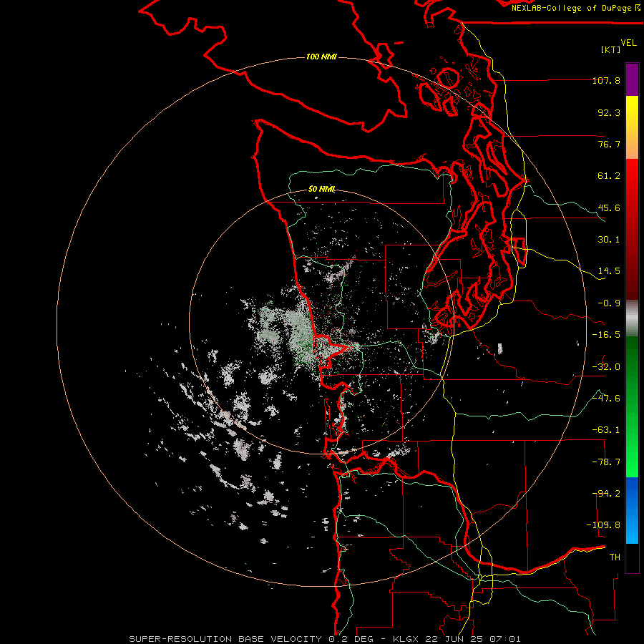Click the -63.1 velocity scale value
This screenshot has width=644, height=644.
pos(606,430)
